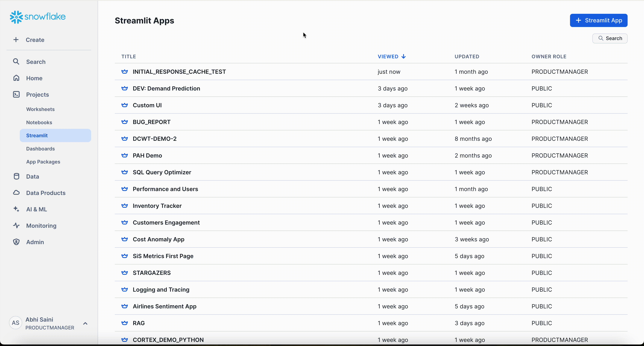Open the DEV: Demand Prediction app
Viewport: 644px width, 346px height.
166,88
